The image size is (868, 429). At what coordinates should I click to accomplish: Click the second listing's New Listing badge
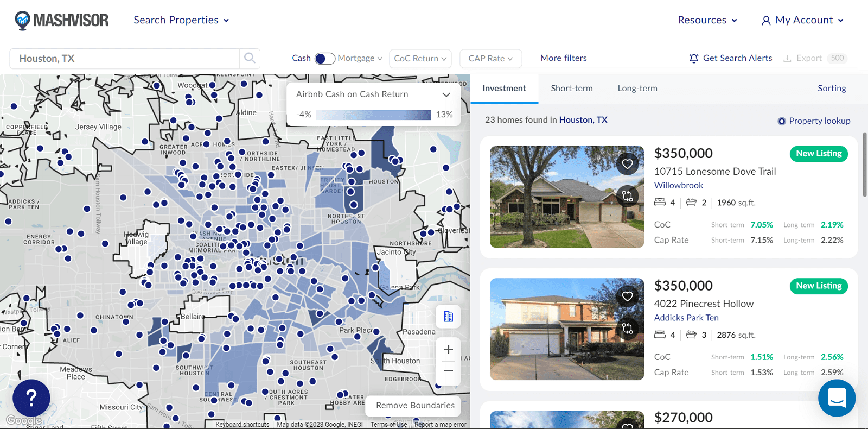pyautogui.click(x=819, y=286)
